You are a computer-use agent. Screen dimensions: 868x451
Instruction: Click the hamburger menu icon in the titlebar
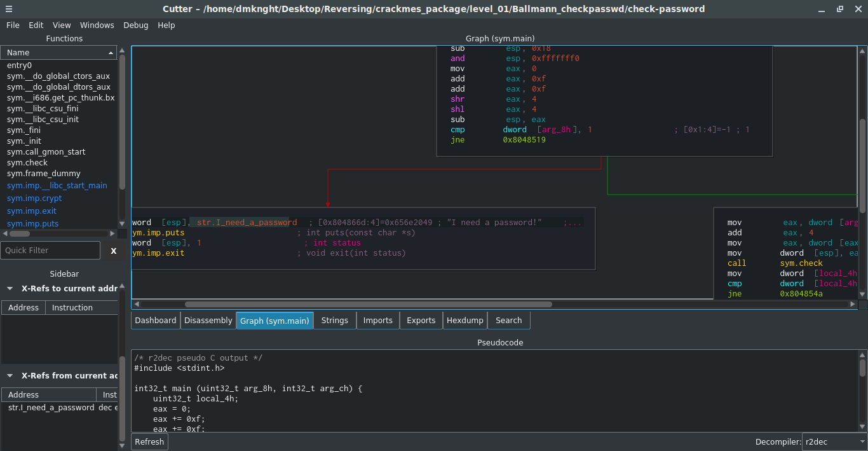click(x=9, y=9)
